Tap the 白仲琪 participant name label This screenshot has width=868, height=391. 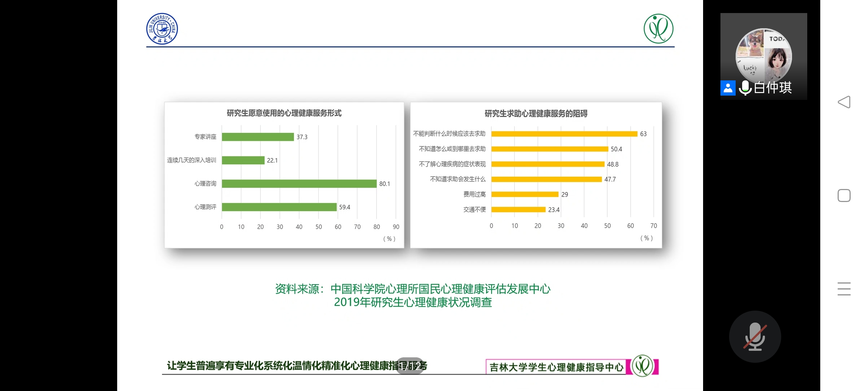(x=773, y=88)
